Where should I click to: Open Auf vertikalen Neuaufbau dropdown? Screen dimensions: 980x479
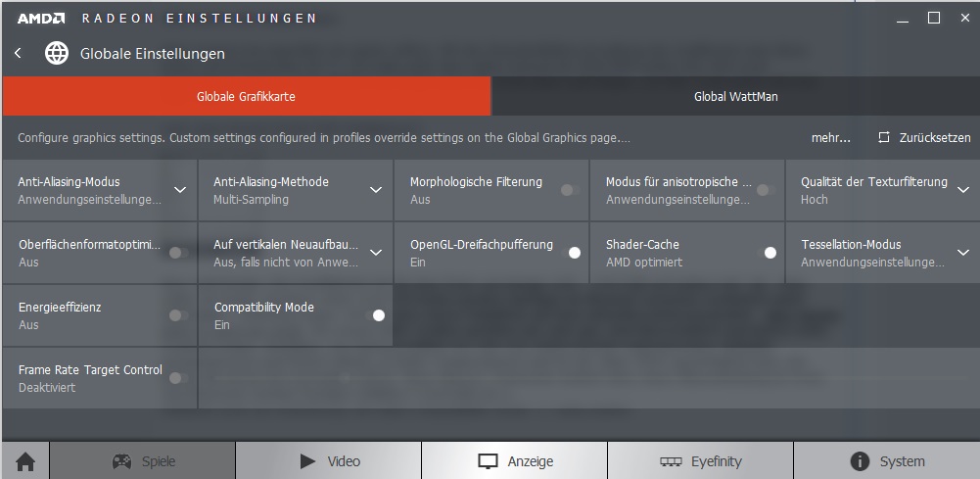tap(376, 253)
